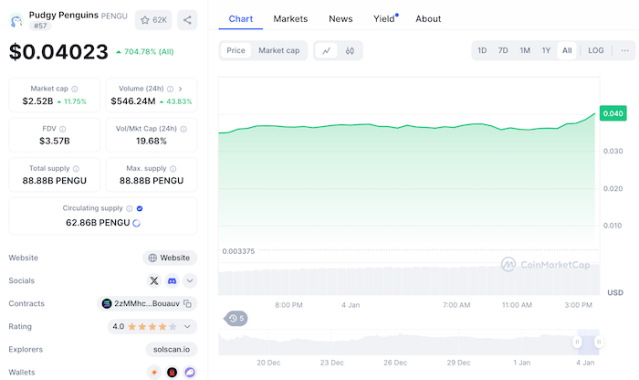This screenshot has height=380, width=639.
Task: Click the Solana contract address 2zMMhc...Bouauv
Action: pos(147,303)
